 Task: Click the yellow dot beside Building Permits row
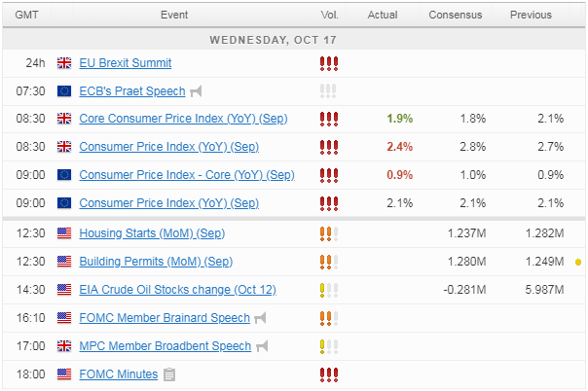click(x=578, y=262)
